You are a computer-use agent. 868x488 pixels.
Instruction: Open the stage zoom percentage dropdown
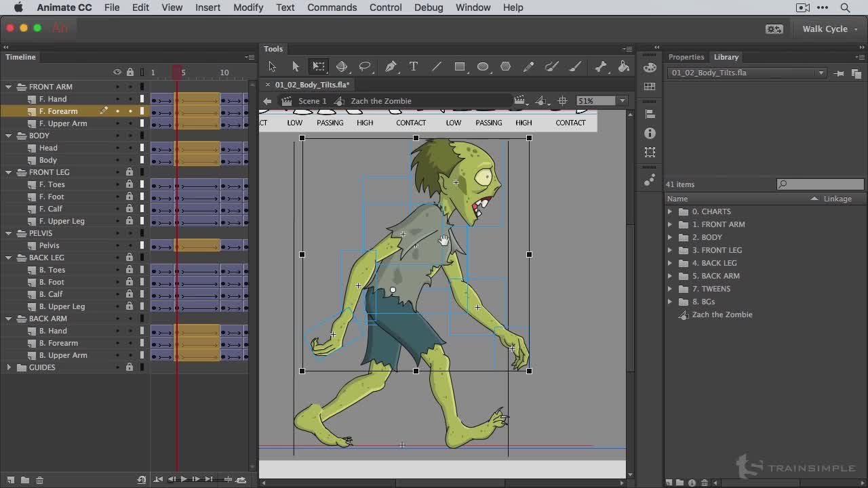coord(622,101)
